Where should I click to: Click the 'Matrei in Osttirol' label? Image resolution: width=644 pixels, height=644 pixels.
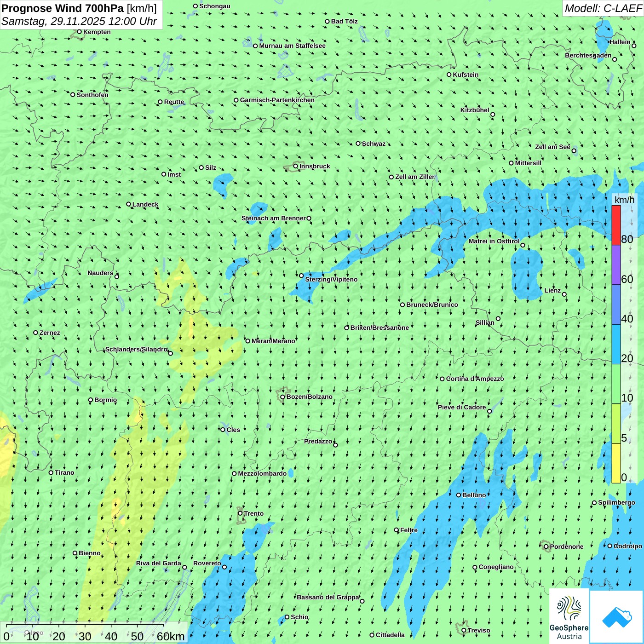coord(494,241)
